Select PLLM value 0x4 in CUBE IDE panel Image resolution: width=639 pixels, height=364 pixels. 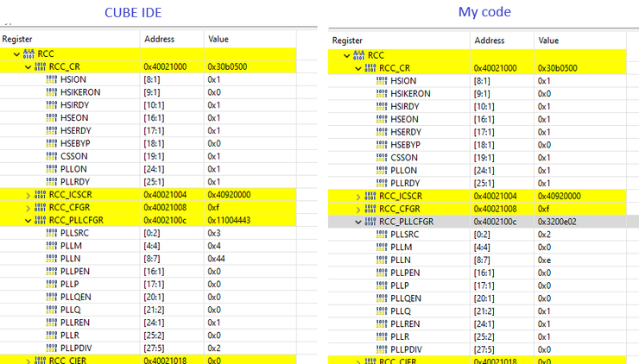coord(214,246)
